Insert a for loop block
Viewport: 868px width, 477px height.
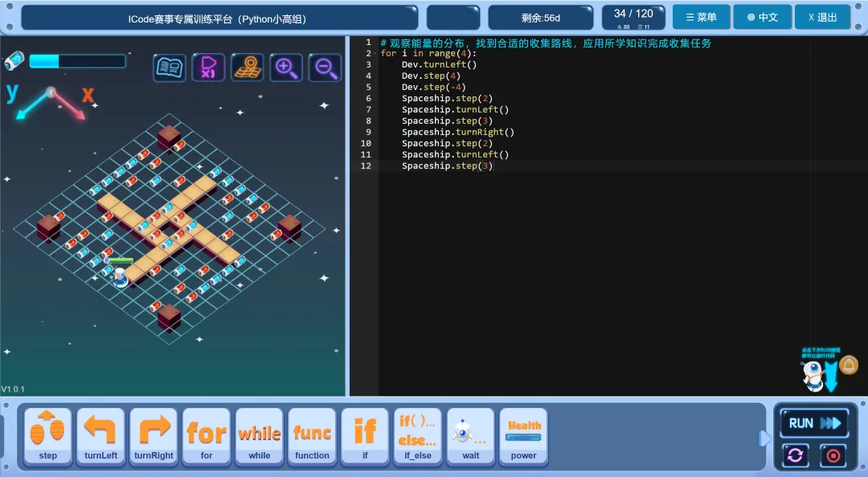point(207,436)
